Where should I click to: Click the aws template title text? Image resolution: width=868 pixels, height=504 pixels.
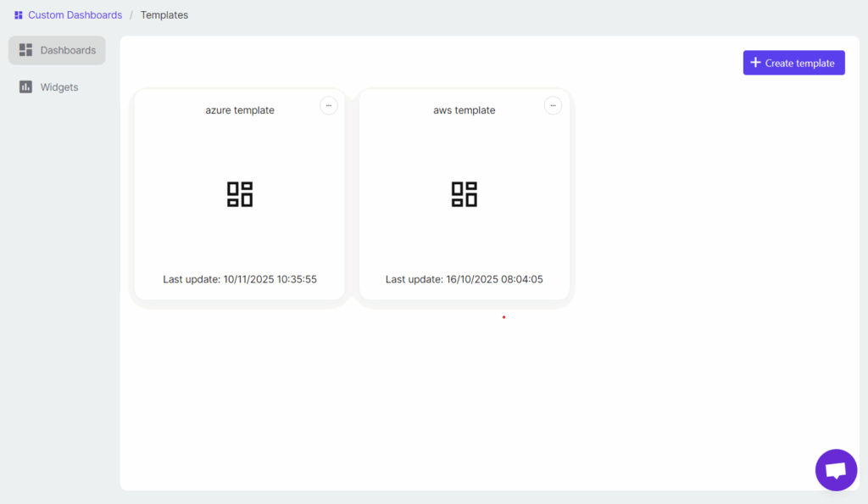coord(464,110)
